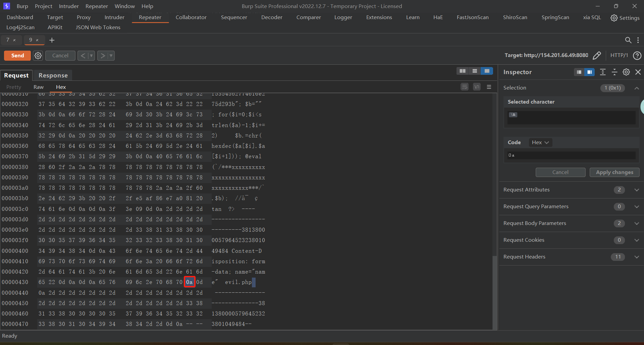Select side-by-side layout view
The height and width of the screenshot is (345, 644).
pyautogui.click(x=463, y=71)
